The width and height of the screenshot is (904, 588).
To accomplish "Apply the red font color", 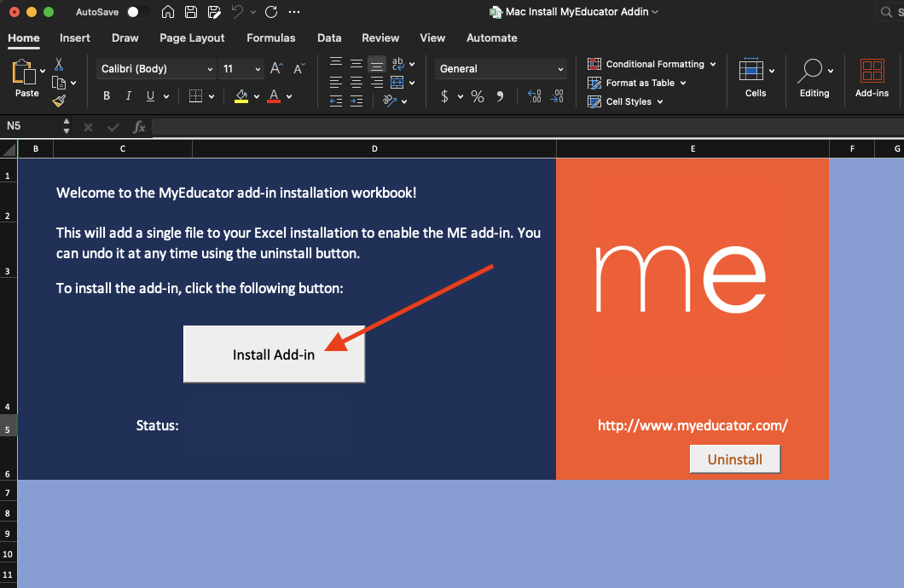I will pos(274,96).
